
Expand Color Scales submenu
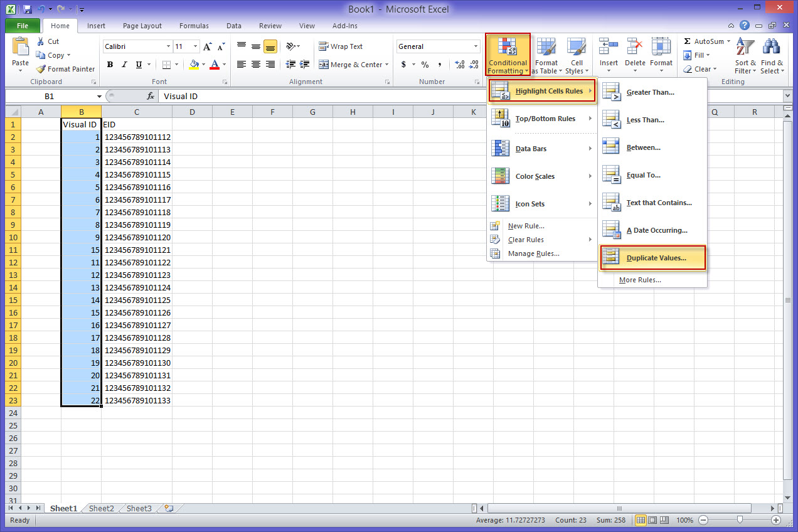click(542, 176)
